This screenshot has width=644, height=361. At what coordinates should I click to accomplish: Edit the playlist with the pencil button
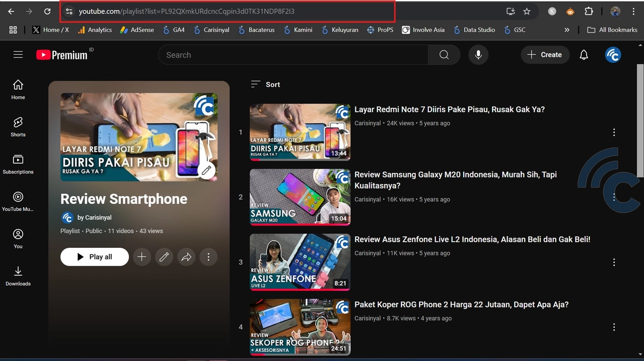tap(164, 257)
